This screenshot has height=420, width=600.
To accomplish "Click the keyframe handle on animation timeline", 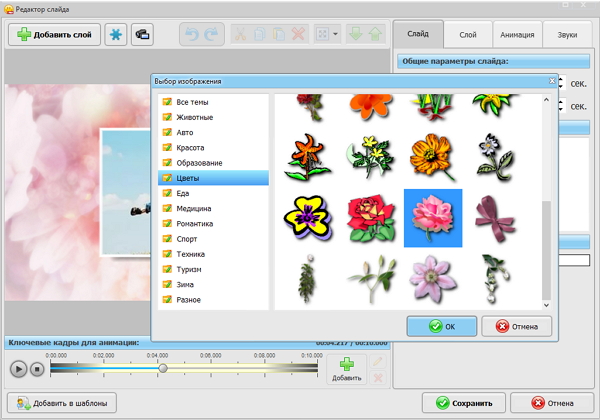I will click(163, 368).
